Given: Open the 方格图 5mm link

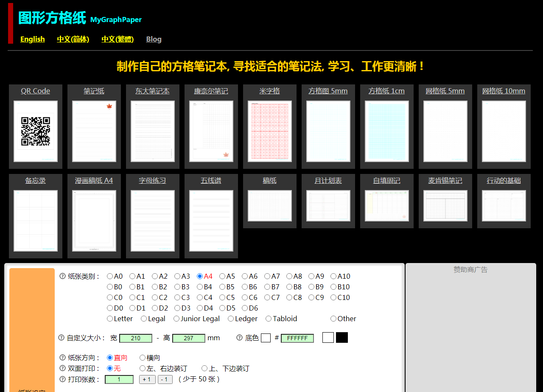Looking at the screenshot, I should pyautogui.click(x=328, y=91).
